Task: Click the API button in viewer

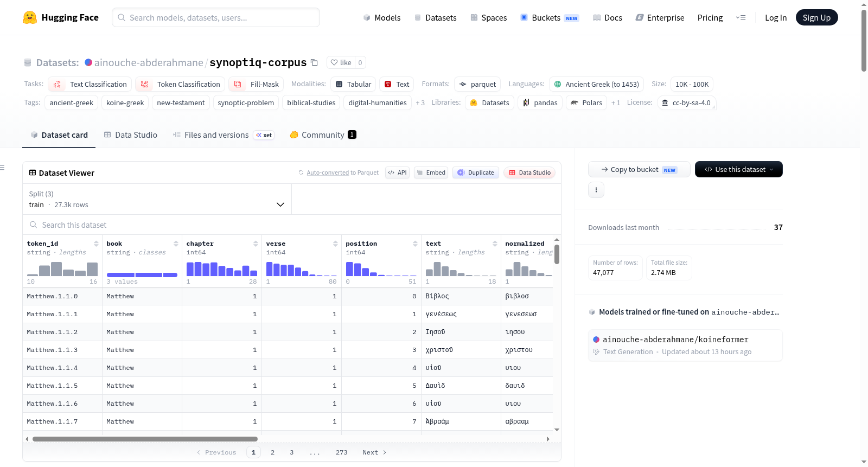Action: [397, 172]
